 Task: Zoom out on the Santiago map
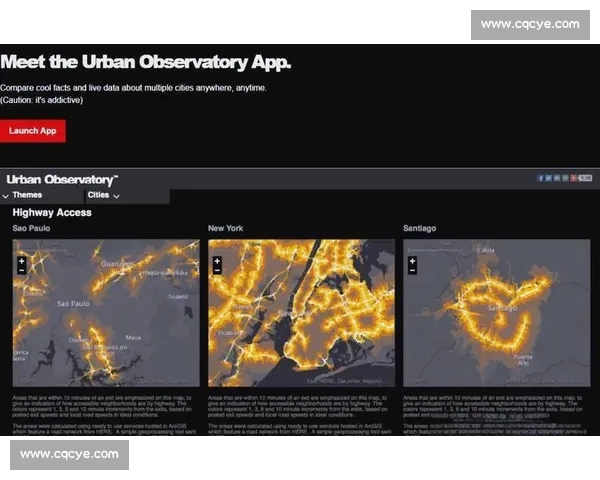click(412, 269)
